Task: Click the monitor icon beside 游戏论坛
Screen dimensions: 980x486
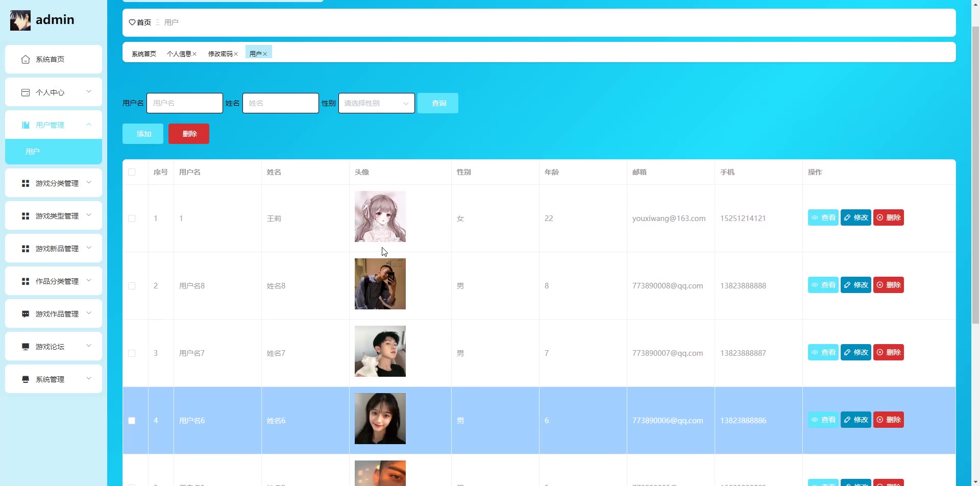Action: tap(26, 347)
